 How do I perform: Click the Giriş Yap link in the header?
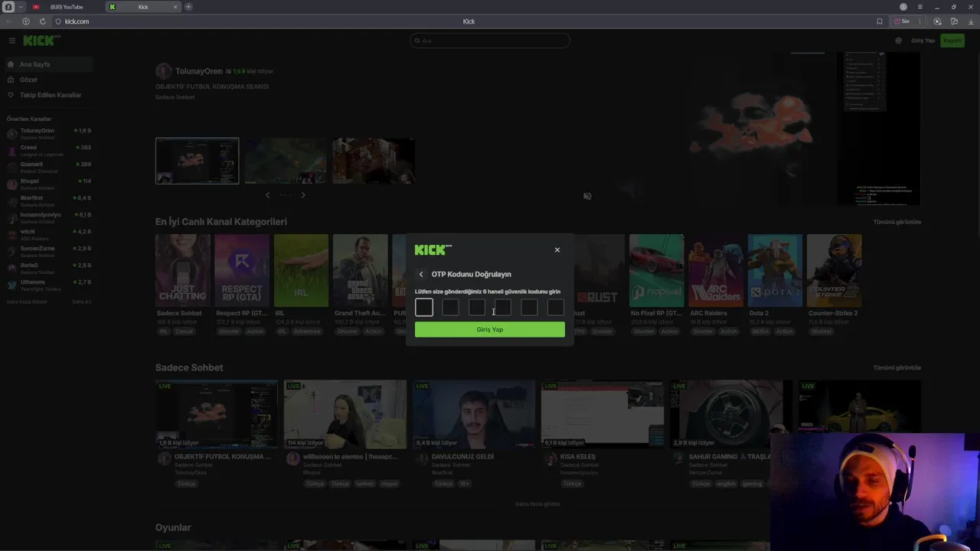click(923, 41)
